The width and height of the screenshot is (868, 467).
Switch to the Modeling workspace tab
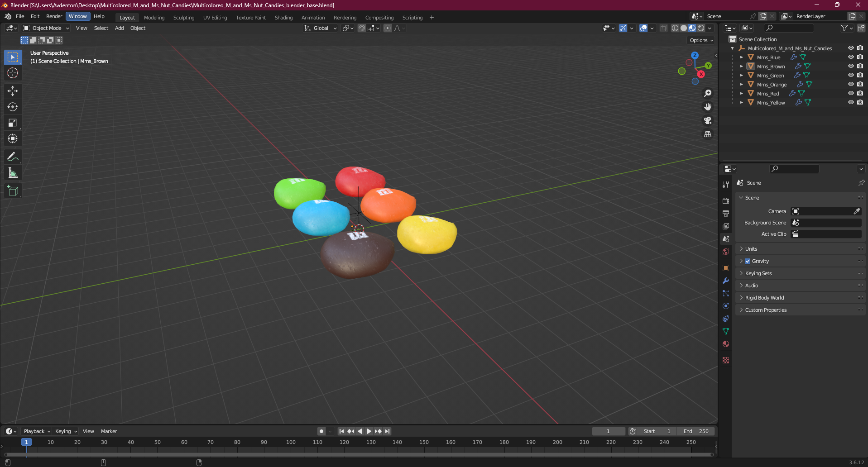click(154, 18)
